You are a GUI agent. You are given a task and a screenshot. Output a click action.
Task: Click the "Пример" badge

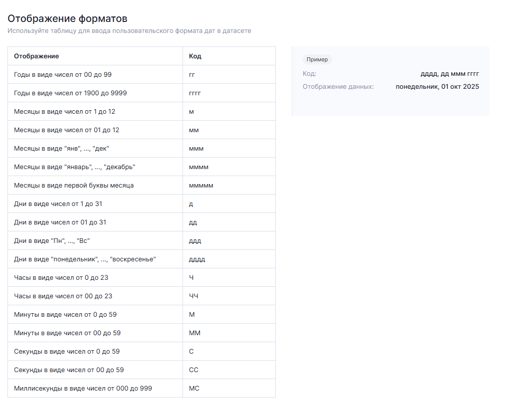317,60
